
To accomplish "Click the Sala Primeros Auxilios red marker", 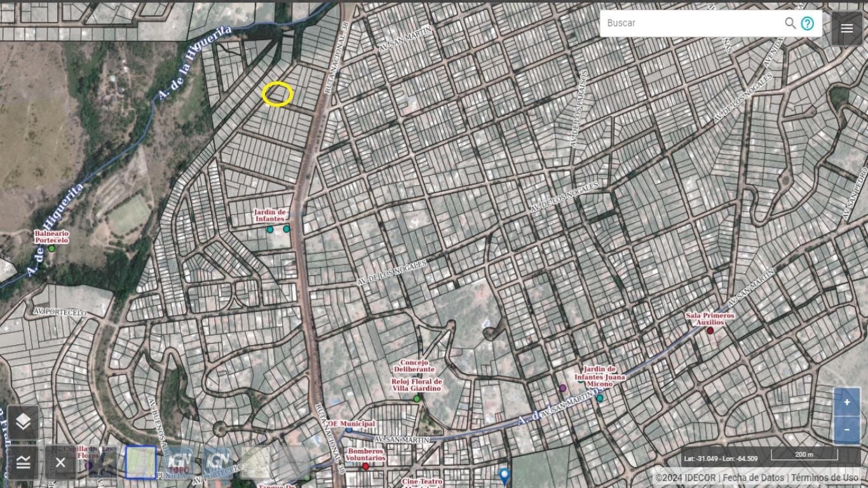I will click(710, 330).
